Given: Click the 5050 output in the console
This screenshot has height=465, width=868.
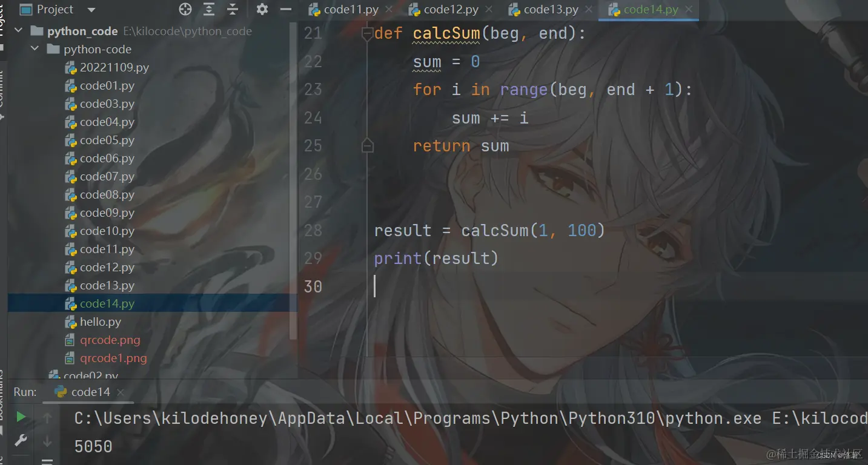Looking at the screenshot, I should 93,447.
